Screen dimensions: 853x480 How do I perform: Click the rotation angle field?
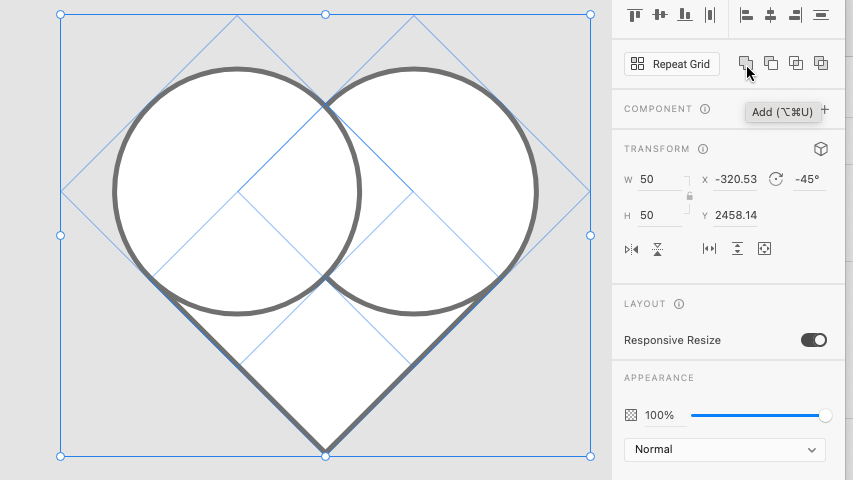pos(807,180)
